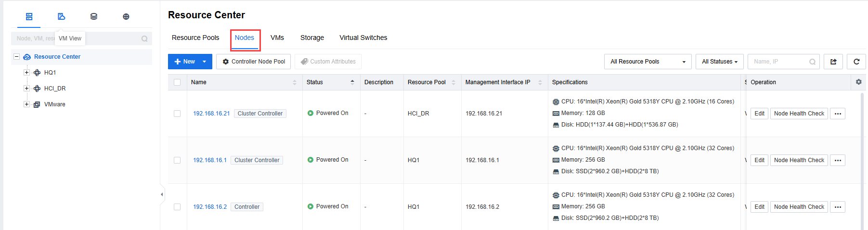This screenshot has width=868, height=230.
Task: Open node link 192.168.16.1
Action: [x=210, y=160]
